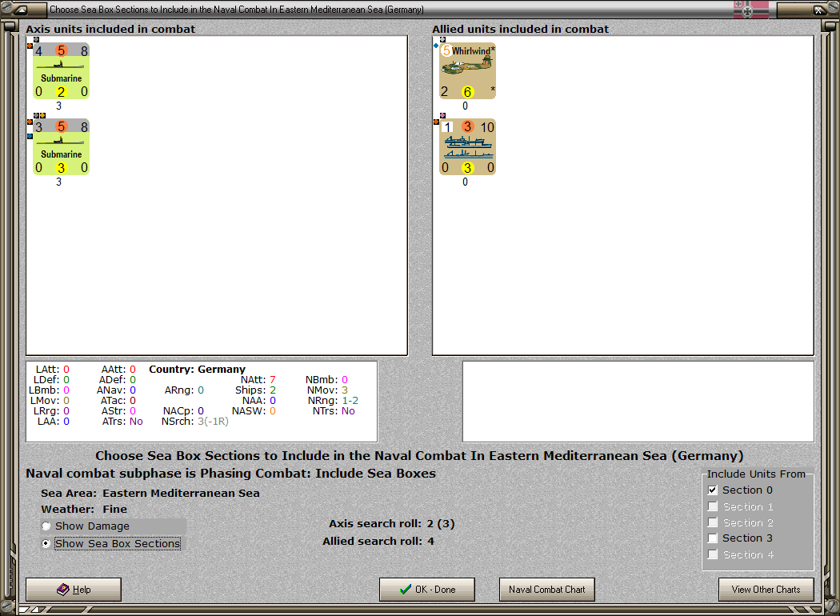This screenshot has height=616, width=840.
Task: Open the Naval Combat Chart
Action: click(547, 590)
